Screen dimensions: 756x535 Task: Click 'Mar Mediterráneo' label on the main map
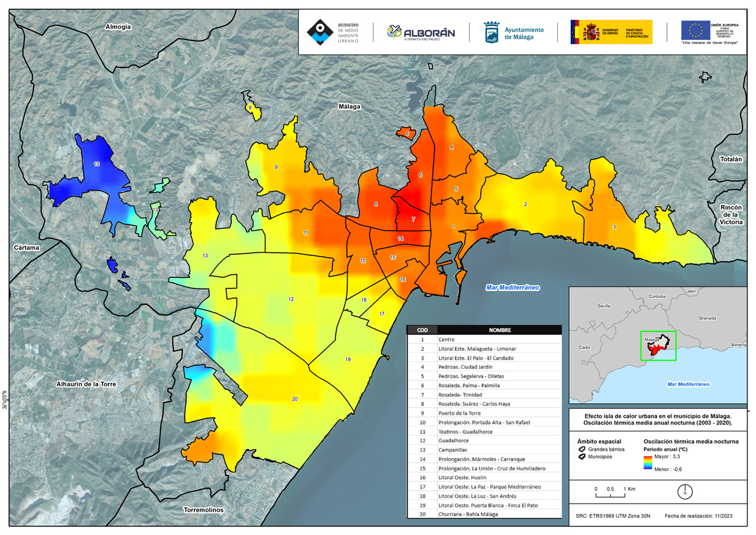tap(512, 287)
